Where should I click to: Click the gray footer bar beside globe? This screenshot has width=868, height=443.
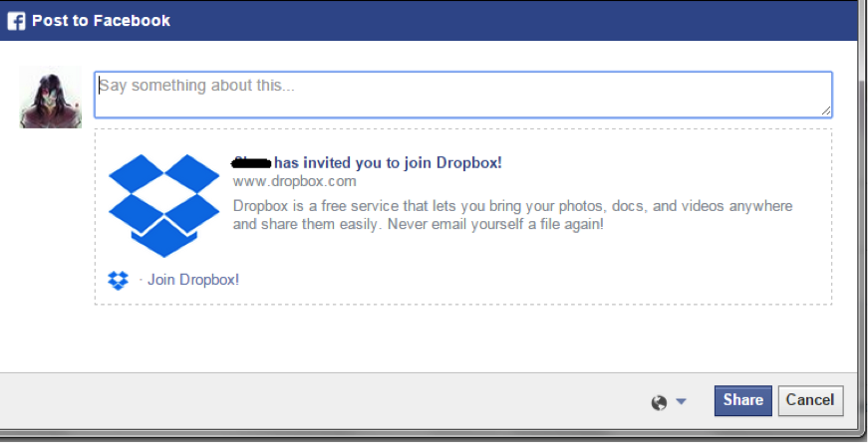click(x=332, y=401)
